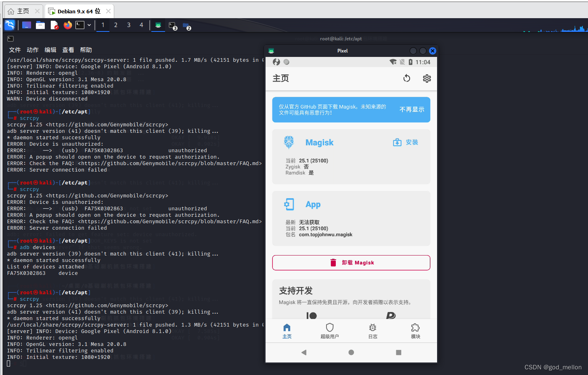Launch the text editor taskbar icon
Viewport: 588px width, 375px height.
(54, 25)
